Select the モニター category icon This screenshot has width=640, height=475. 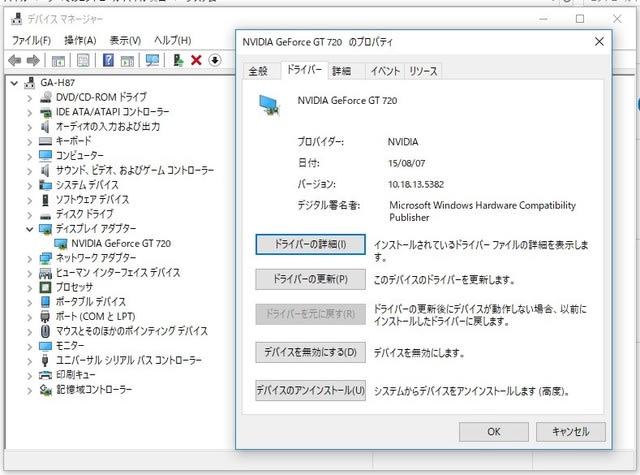(45, 346)
